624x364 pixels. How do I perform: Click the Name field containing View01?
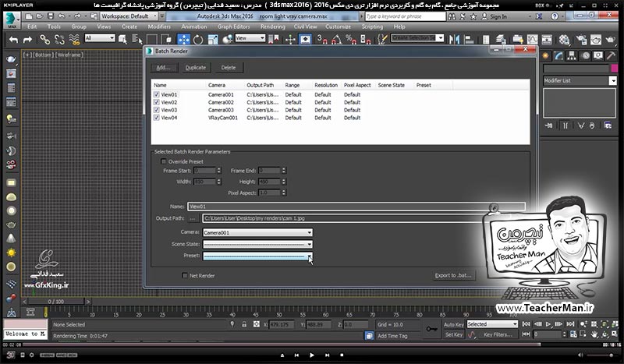pos(356,207)
